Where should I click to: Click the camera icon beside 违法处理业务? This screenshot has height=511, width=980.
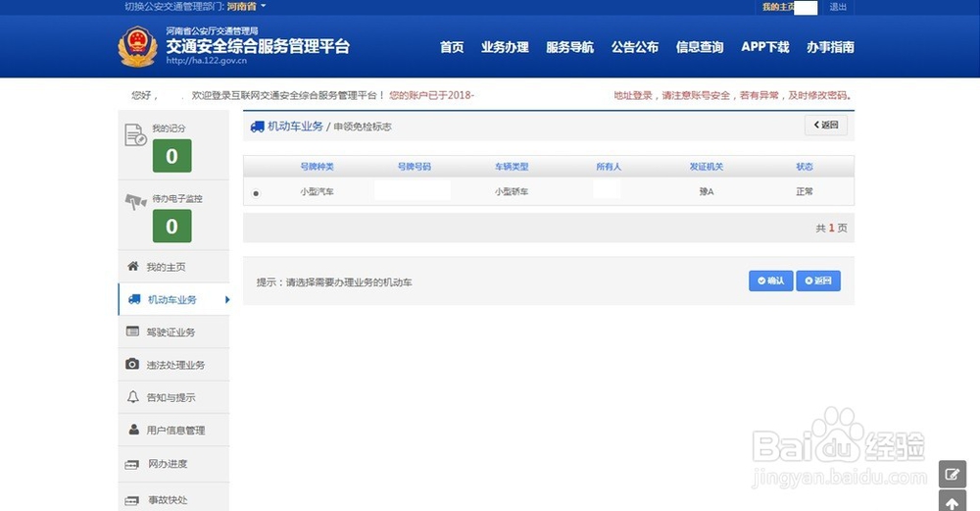point(132,364)
